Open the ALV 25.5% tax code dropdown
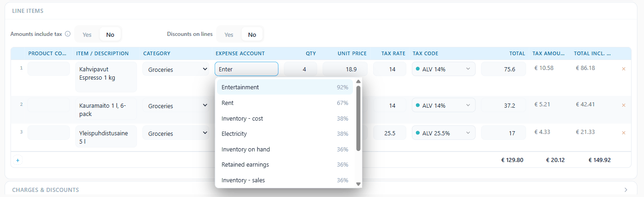The image size is (644, 197). pyautogui.click(x=444, y=133)
